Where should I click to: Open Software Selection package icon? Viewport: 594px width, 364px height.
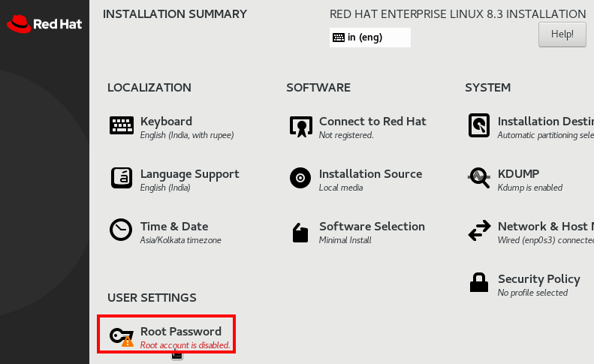click(300, 232)
